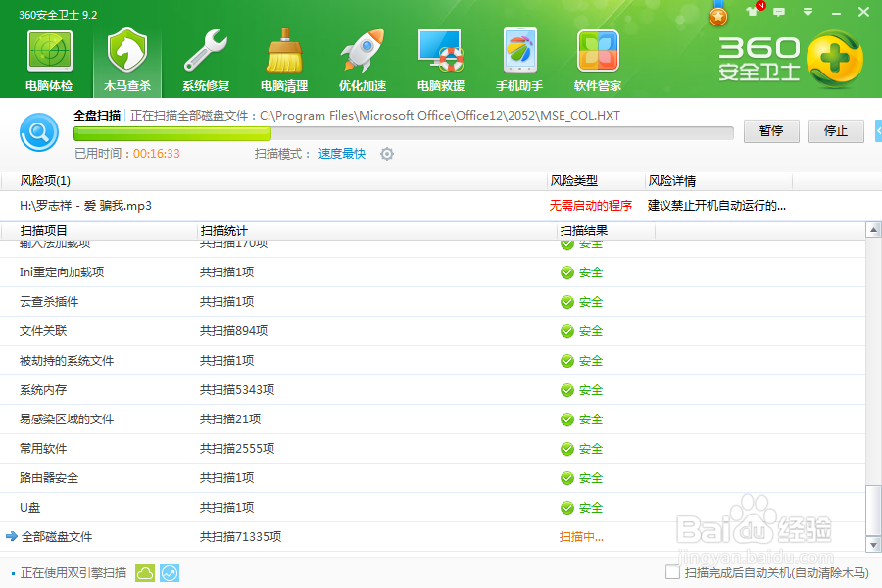The height and width of the screenshot is (588, 882).
Task: Switch to the 木马查杀 tab
Action: click(126, 57)
